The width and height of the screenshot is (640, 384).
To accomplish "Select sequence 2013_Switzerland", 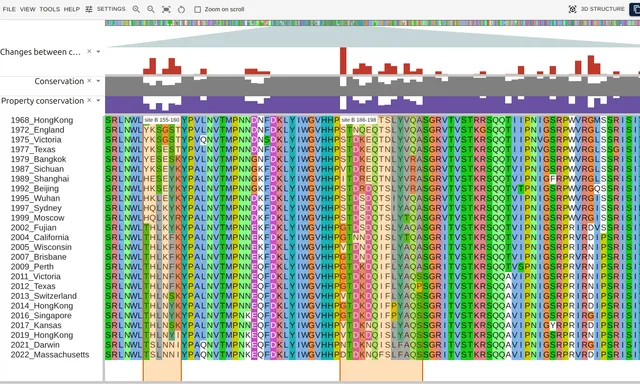I will point(44,296).
